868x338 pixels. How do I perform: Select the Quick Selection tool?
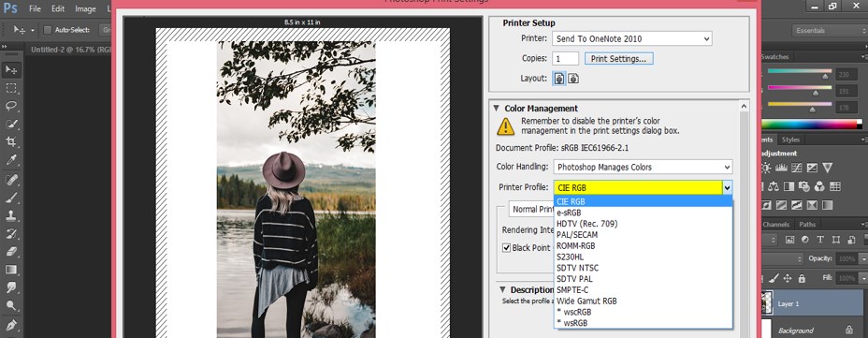pyautogui.click(x=11, y=125)
